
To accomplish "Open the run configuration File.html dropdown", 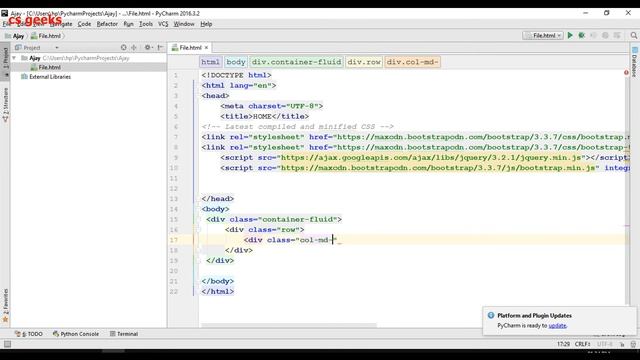I will point(543,36).
